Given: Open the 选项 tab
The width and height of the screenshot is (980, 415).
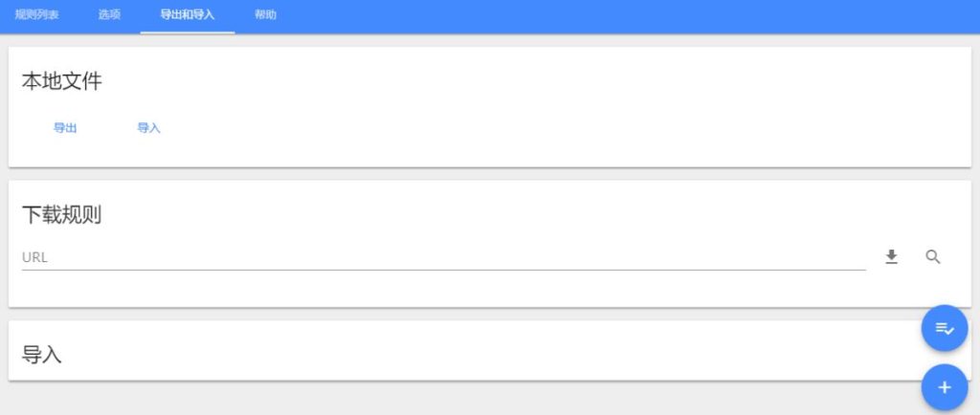Looking at the screenshot, I should pos(109,15).
